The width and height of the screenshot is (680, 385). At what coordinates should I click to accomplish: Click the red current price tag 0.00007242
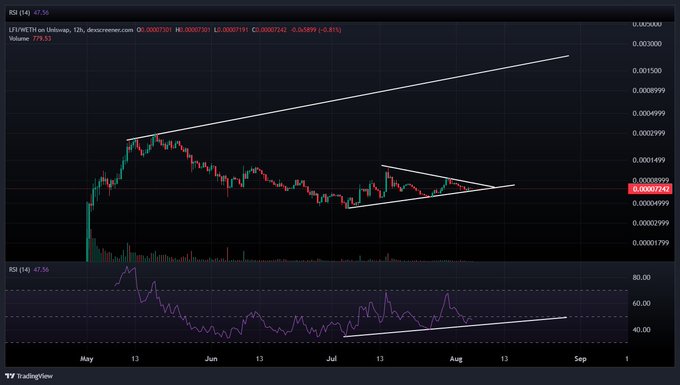point(650,189)
